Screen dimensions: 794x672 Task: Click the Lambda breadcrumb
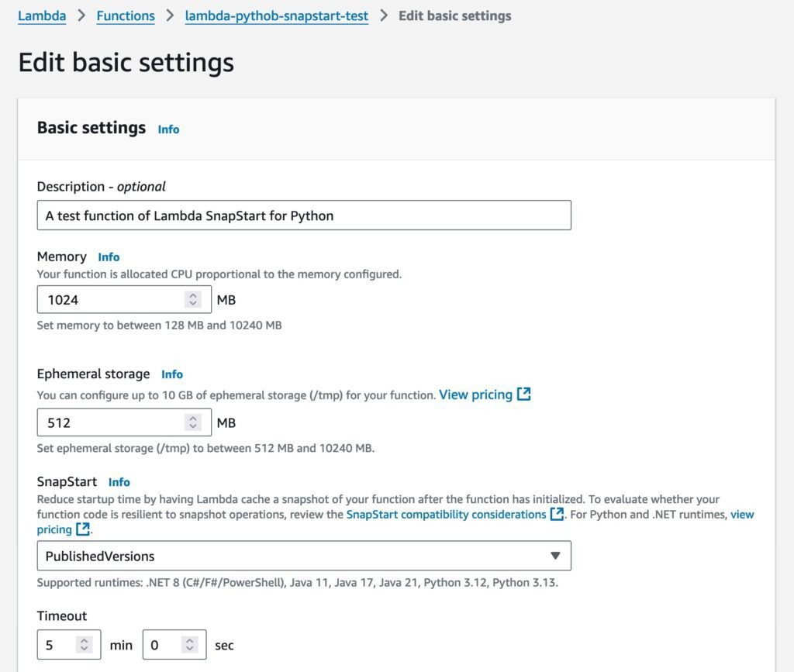(x=42, y=15)
